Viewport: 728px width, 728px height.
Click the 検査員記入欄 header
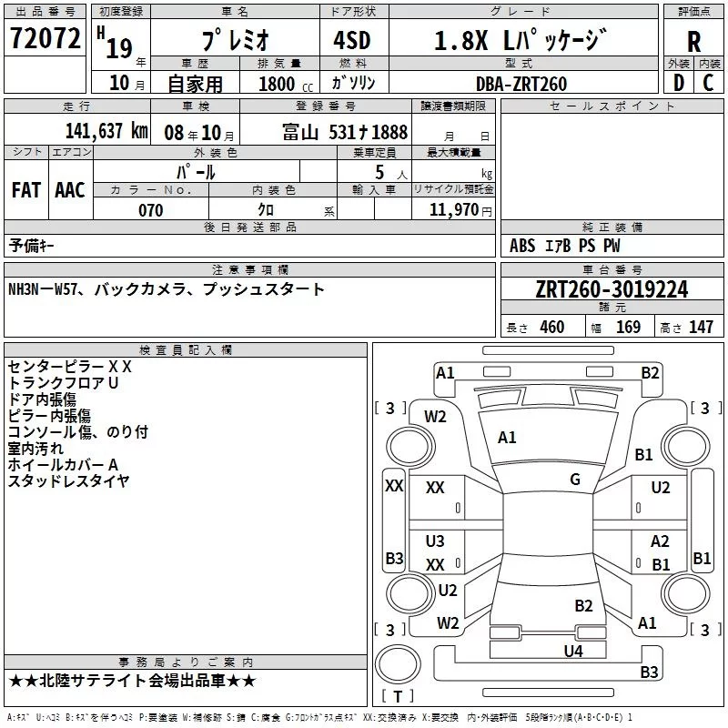point(186,350)
